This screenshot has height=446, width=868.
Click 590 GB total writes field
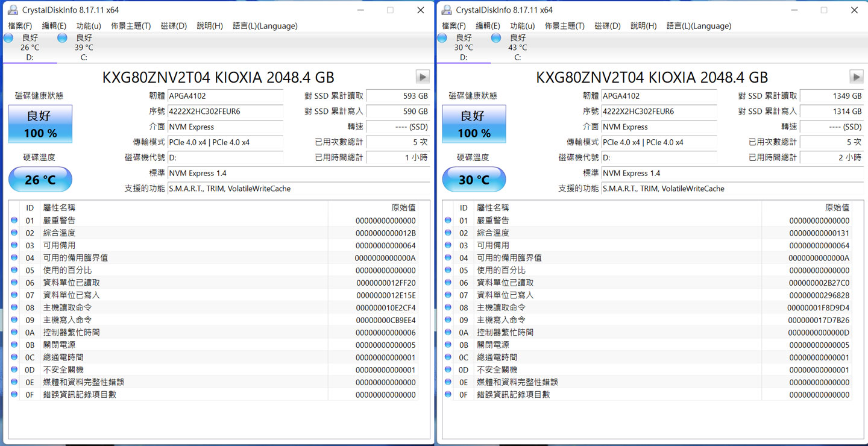tap(398, 111)
